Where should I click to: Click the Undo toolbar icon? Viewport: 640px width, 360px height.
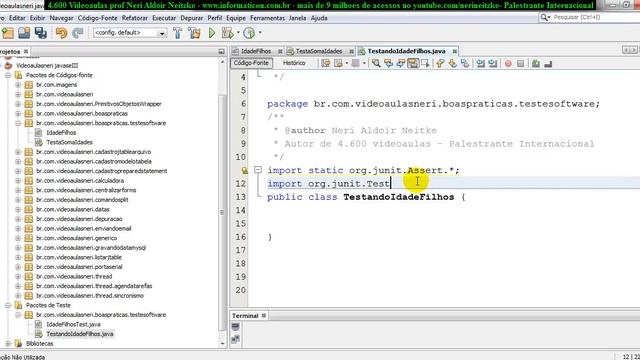[x=61, y=33]
